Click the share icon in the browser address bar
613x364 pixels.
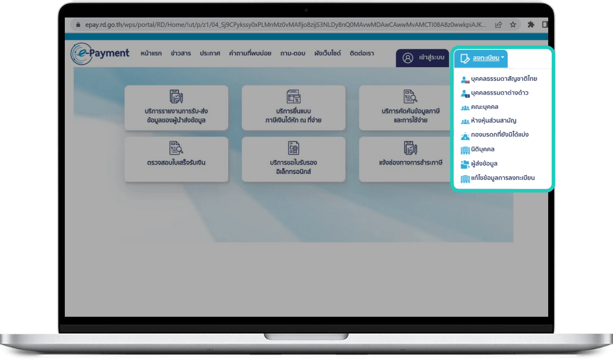tap(498, 25)
